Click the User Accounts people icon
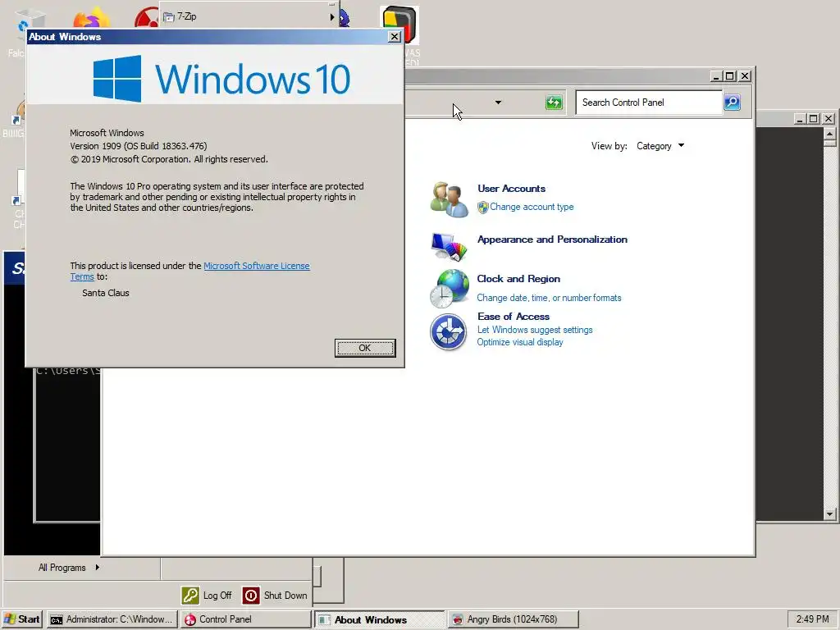Image resolution: width=840 pixels, height=630 pixels. (x=449, y=199)
